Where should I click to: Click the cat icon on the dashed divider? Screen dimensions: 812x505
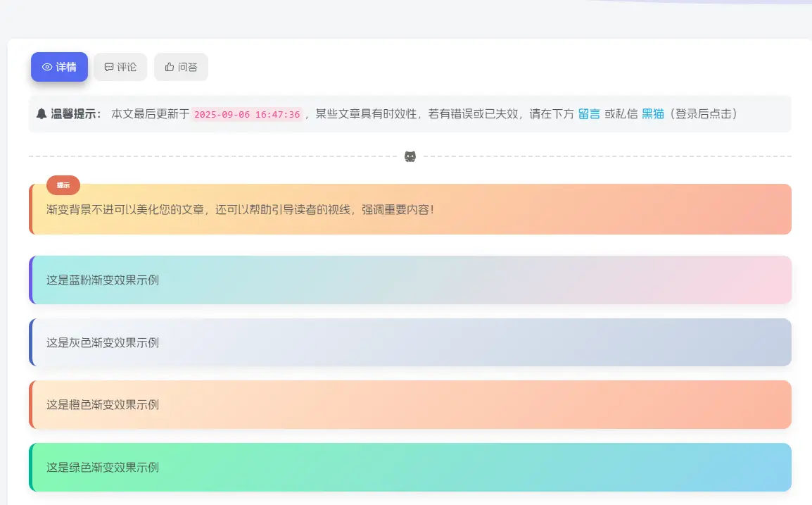point(410,156)
